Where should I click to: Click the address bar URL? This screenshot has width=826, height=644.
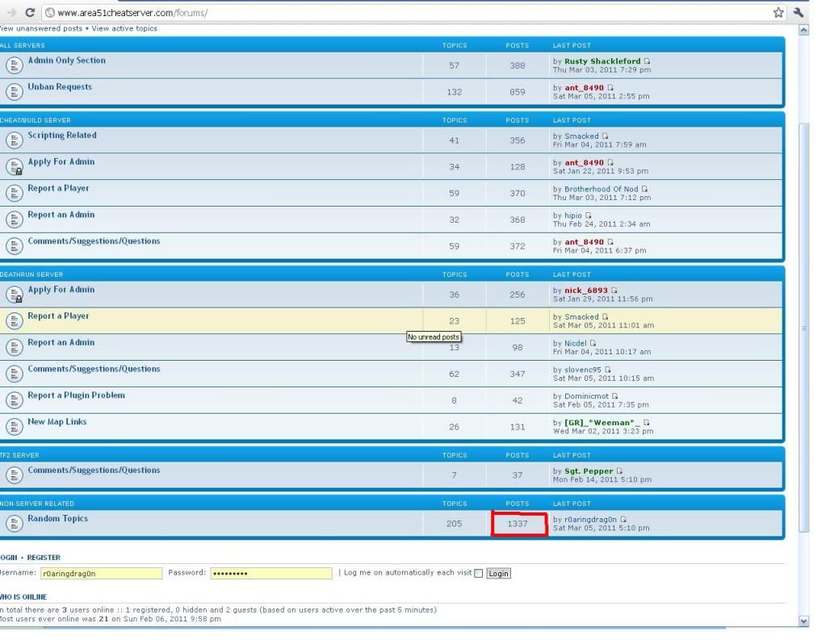(x=132, y=13)
